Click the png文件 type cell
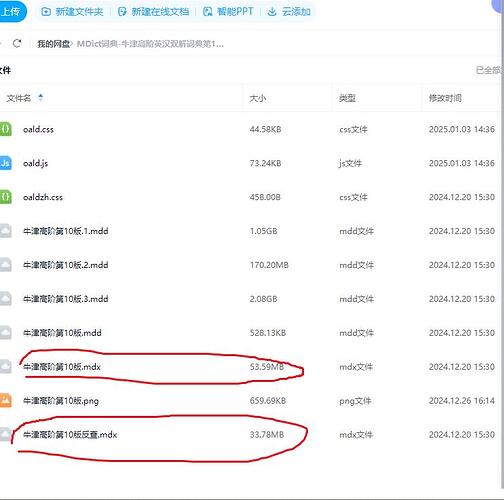This screenshot has height=500, width=504. [x=355, y=401]
